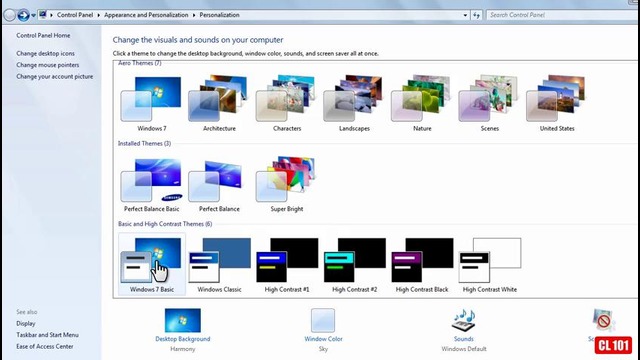Open the Screen Saver icon

[x=603, y=320]
